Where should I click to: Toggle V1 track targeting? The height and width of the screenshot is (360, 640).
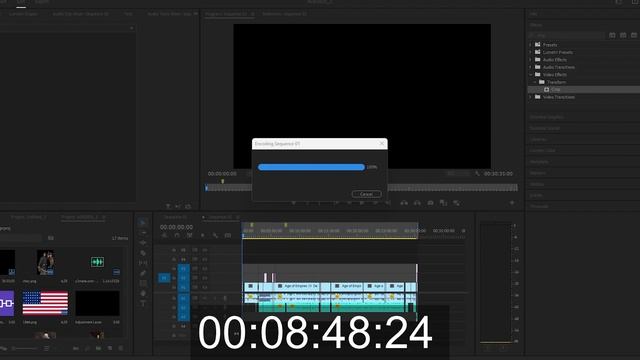coord(183,287)
